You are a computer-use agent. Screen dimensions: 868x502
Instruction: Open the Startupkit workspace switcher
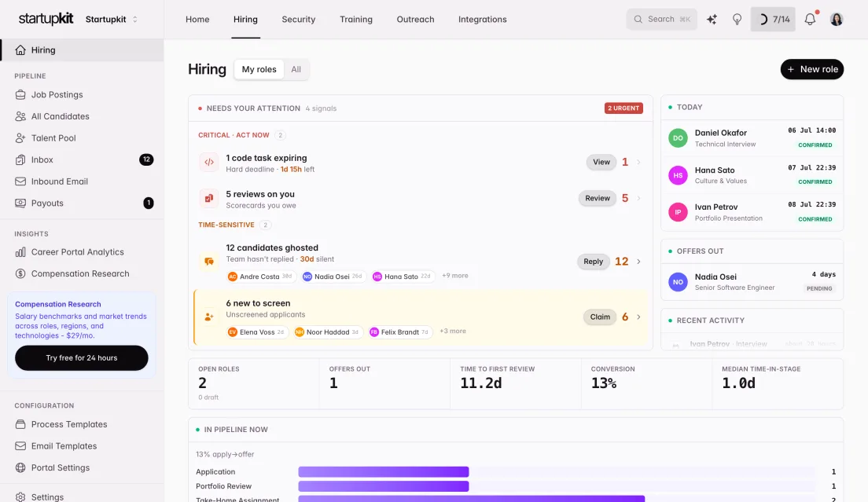[112, 20]
